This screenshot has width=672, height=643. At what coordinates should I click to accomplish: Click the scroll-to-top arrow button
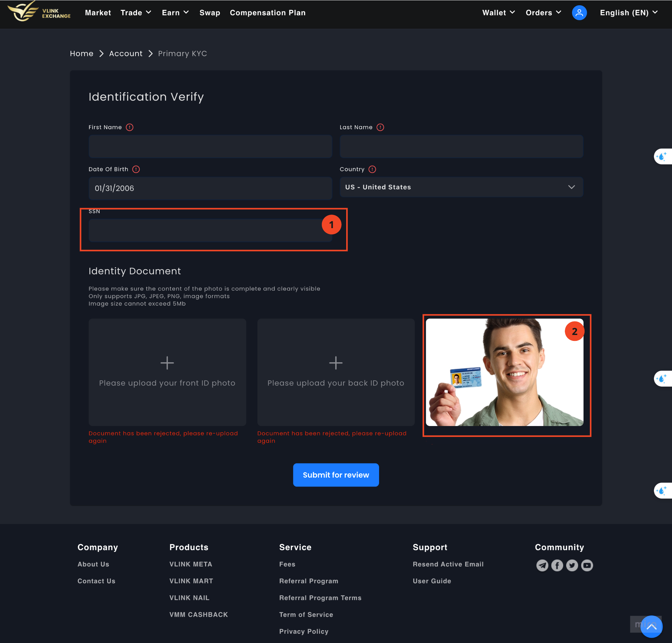[651, 626]
